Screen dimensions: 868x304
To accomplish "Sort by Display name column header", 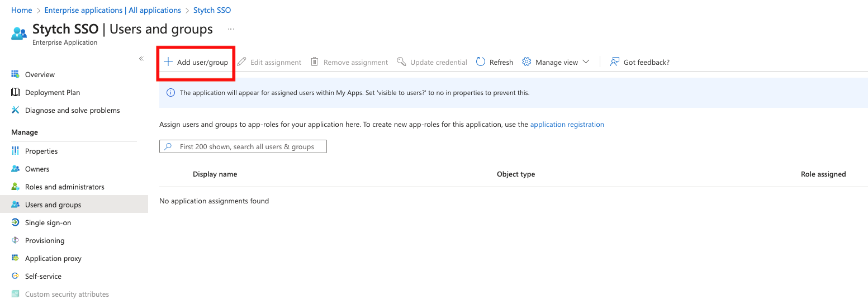I will coord(215,174).
